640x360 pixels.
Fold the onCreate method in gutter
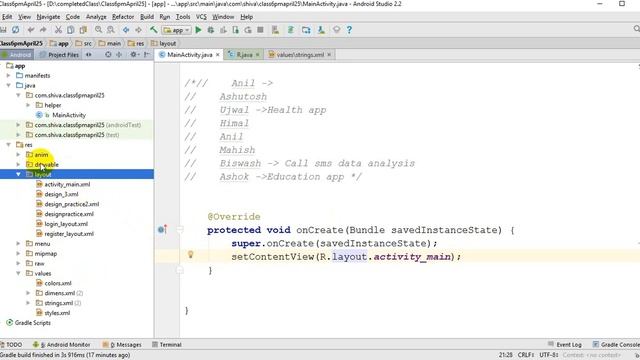pos(180,229)
